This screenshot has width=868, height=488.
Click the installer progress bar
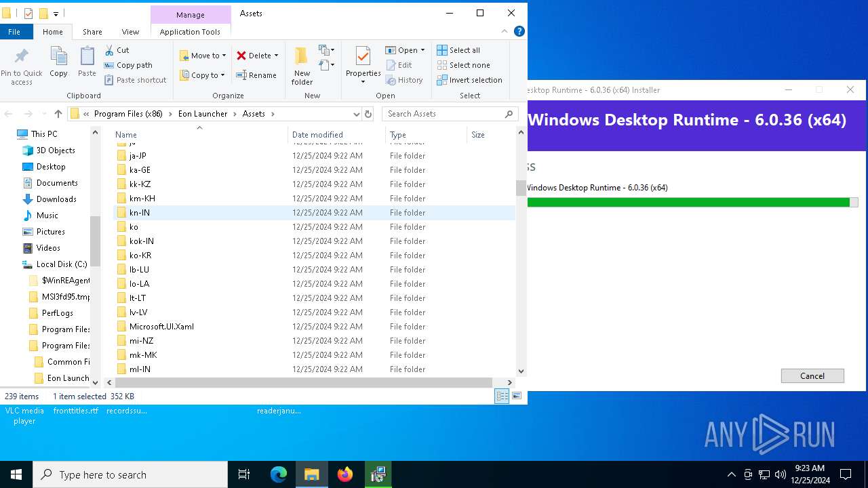tap(692, 202)
